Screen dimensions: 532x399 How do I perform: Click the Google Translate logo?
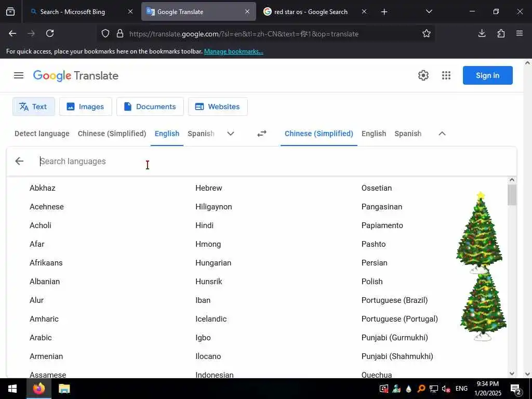(76, 75)
